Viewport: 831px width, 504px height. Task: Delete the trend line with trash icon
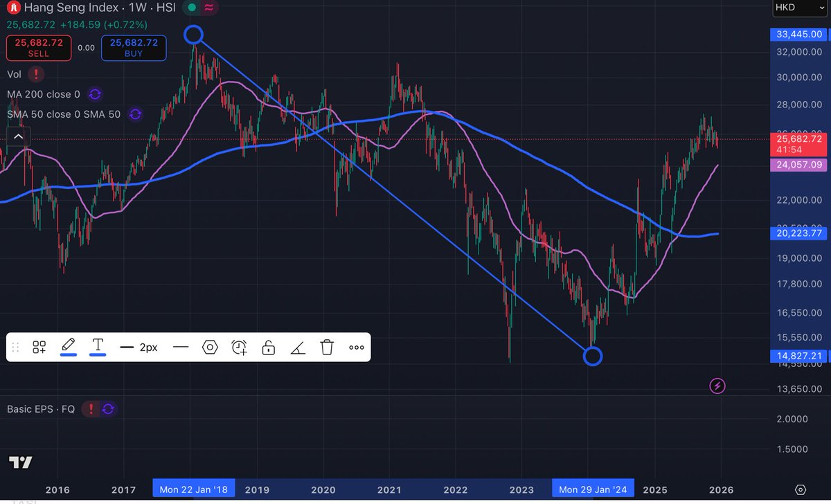pyautogui.click(x=328, y=348)
